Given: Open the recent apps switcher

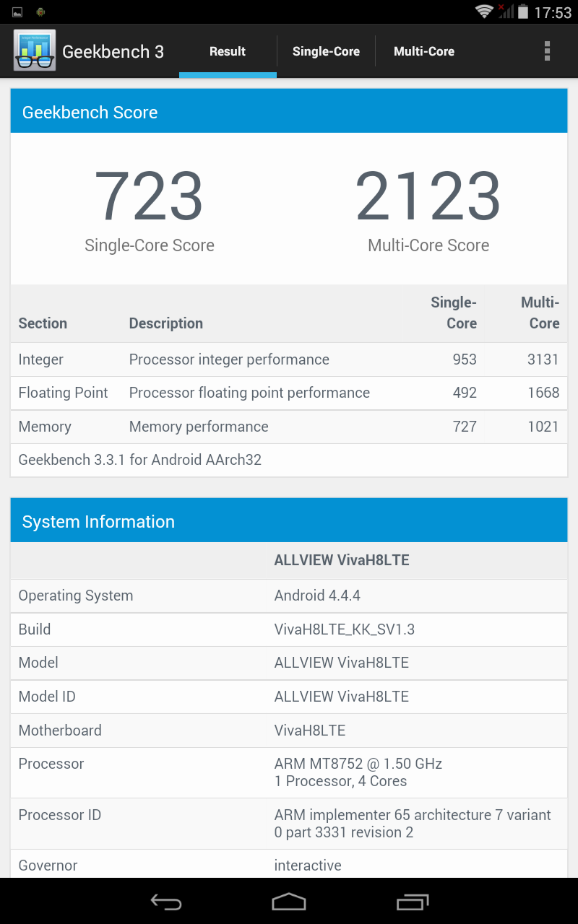Looking at the screenshot, I should [413, 902].
